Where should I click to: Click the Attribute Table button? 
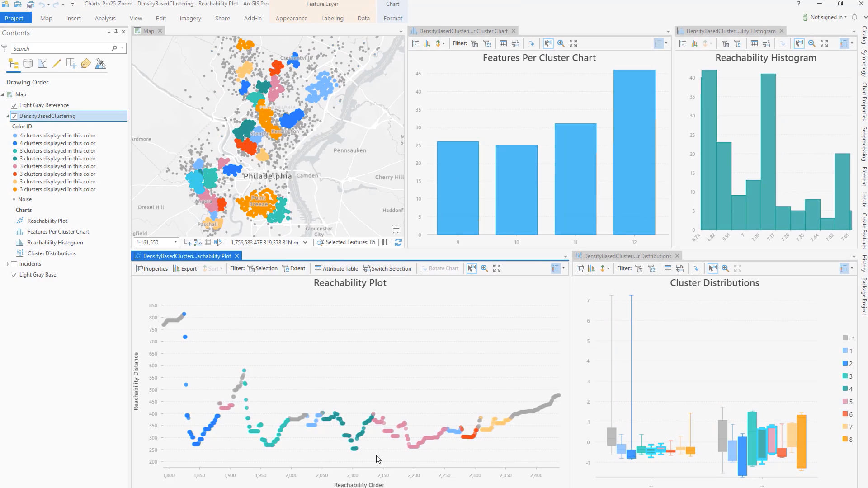(336, 268)
